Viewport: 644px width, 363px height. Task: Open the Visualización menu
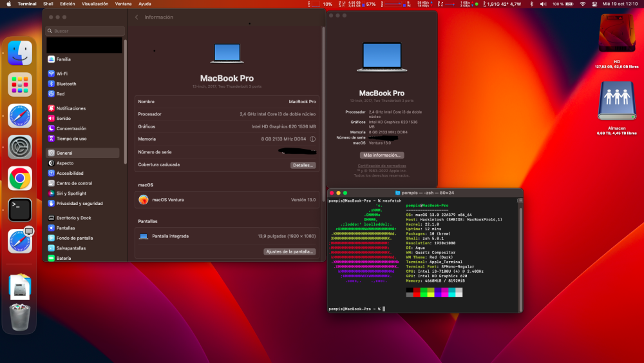95,4
